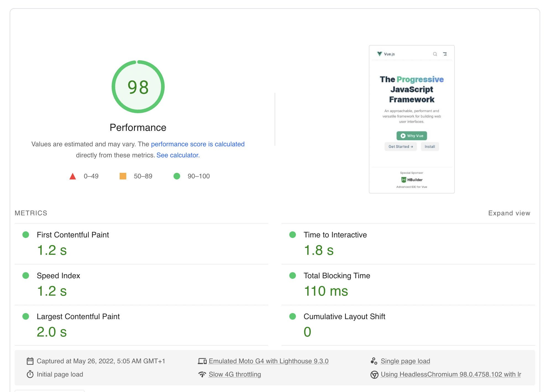Click the Performance heading under the gauge
Image resolution: width=557 pixels, height=392 pixels.
[x=138, y=128]
